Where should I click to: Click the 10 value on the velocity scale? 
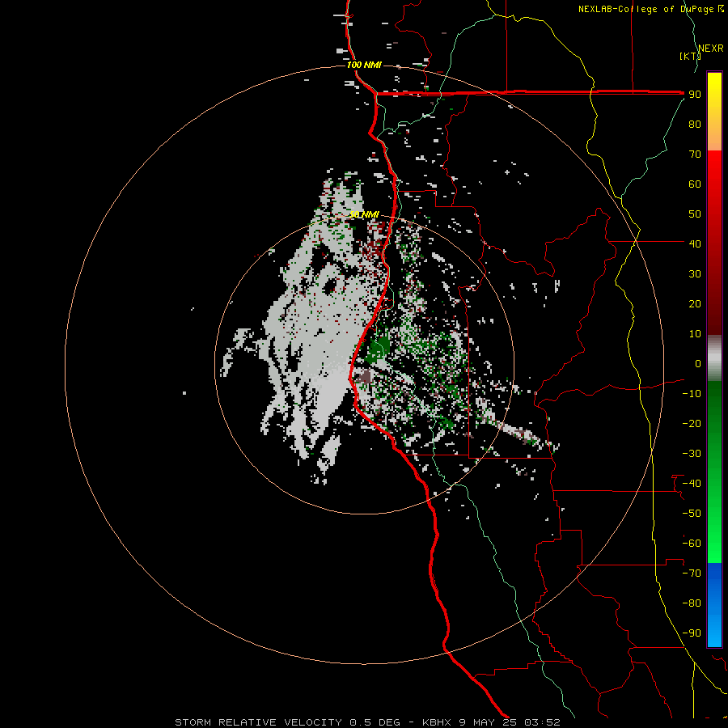pyautogui.click(x=695, y=334)
